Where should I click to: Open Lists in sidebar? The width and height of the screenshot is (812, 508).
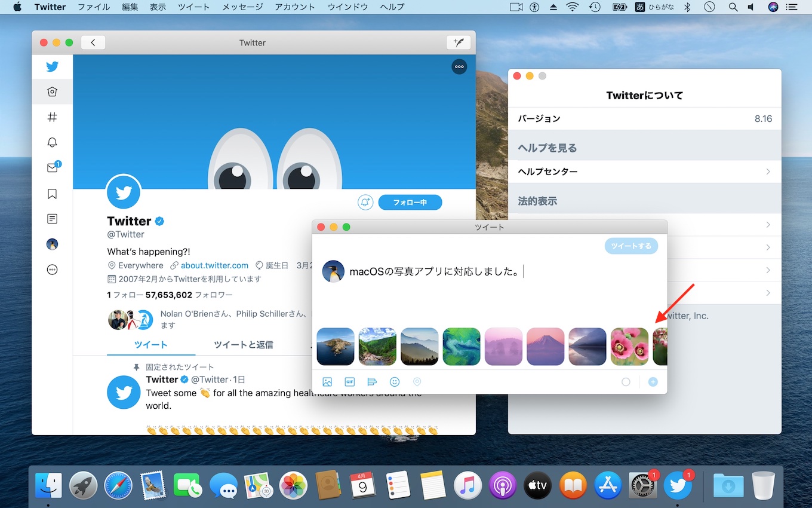pos(52,219)
